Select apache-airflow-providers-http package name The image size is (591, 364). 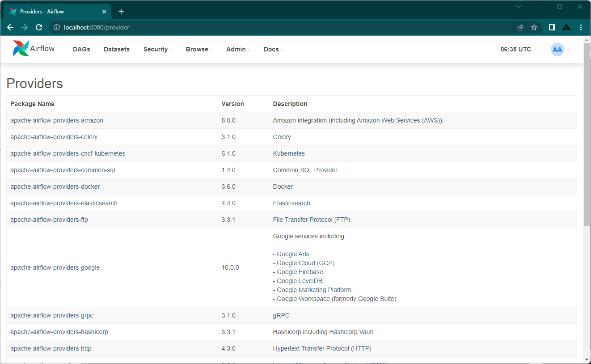click(51, 348)
